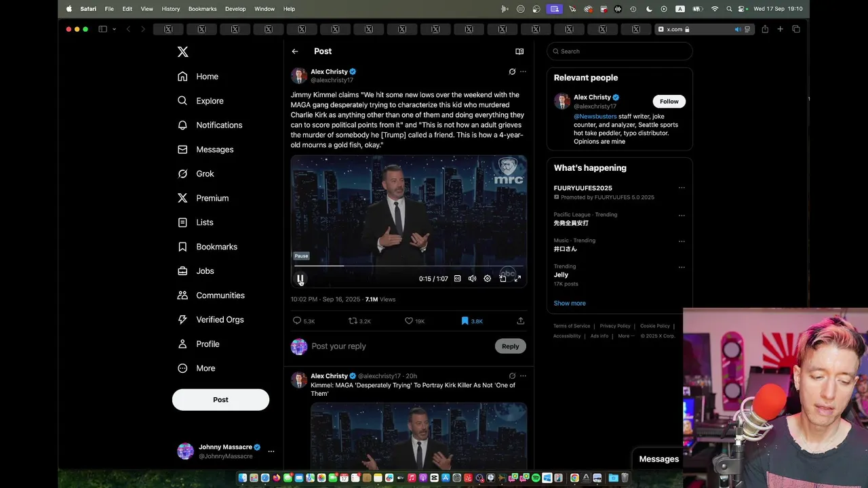Open Terms of Service link

572,326
